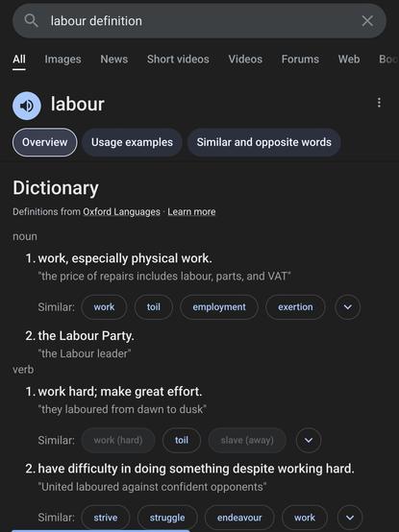
Task: Open the News results tab
Action: click(x=114, y=60)
